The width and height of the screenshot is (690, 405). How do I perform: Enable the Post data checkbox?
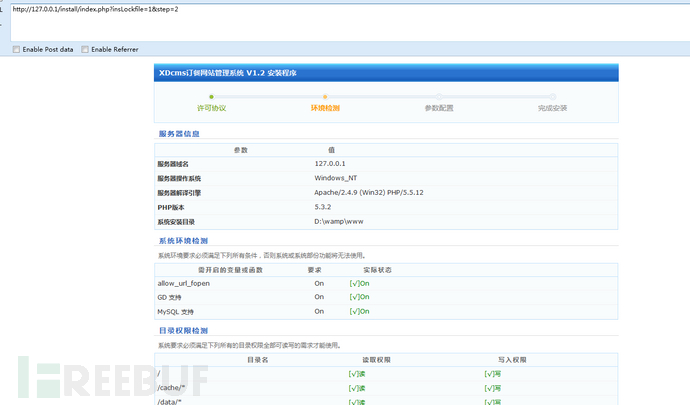click(16, 49)
